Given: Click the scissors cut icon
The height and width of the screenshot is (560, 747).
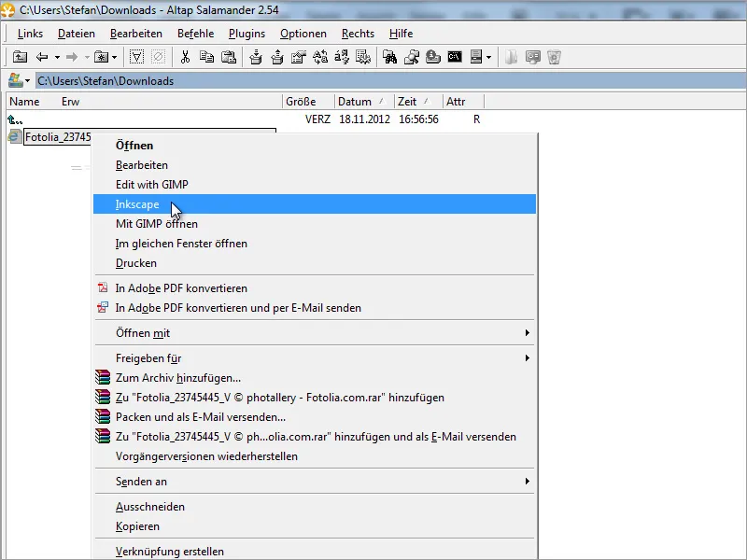Looking at the screenshot, I should (185, 57).
